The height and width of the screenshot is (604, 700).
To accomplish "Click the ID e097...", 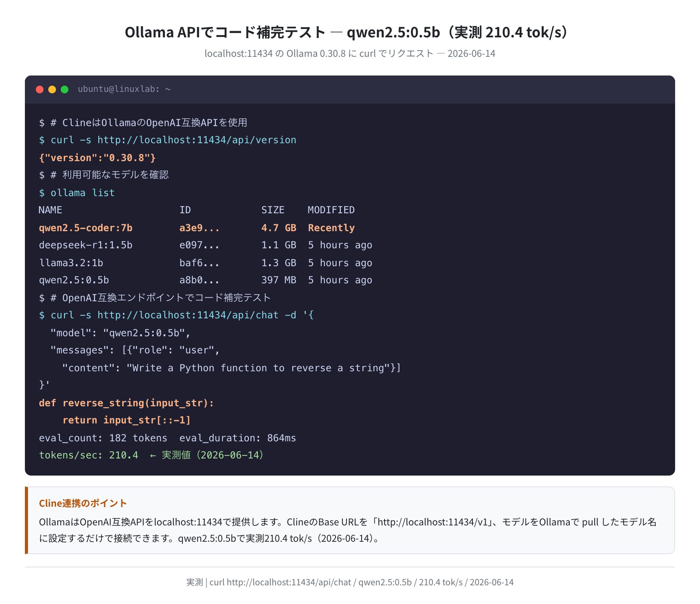I will click(x=199, y=245).
